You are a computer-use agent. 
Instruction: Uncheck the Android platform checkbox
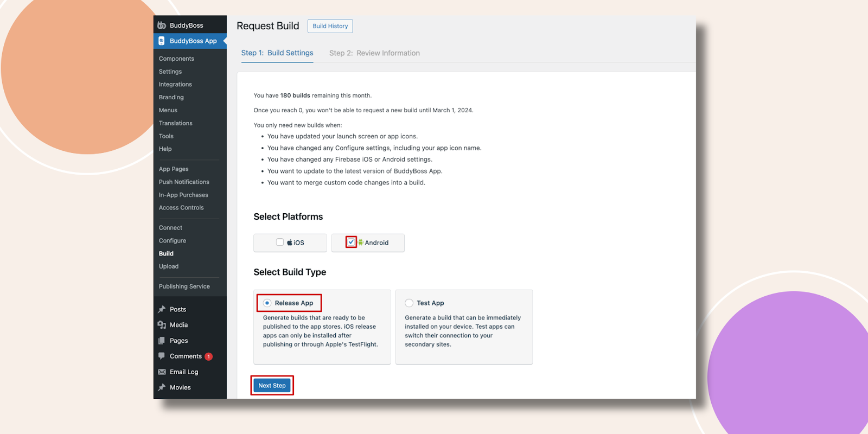coord(352,242)
